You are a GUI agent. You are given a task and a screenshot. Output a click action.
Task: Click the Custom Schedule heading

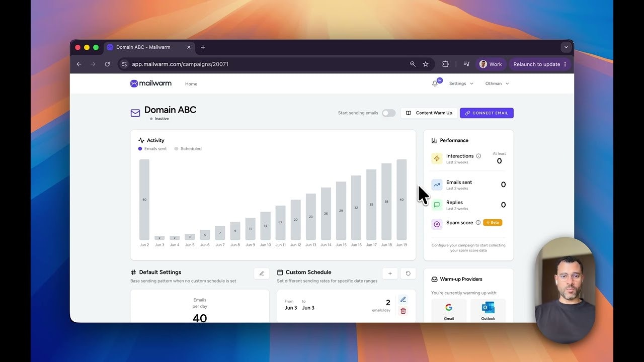(x=308, y=272)
